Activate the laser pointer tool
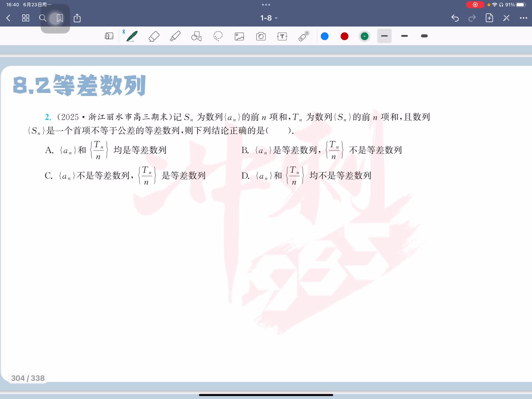 coord(304,36)
